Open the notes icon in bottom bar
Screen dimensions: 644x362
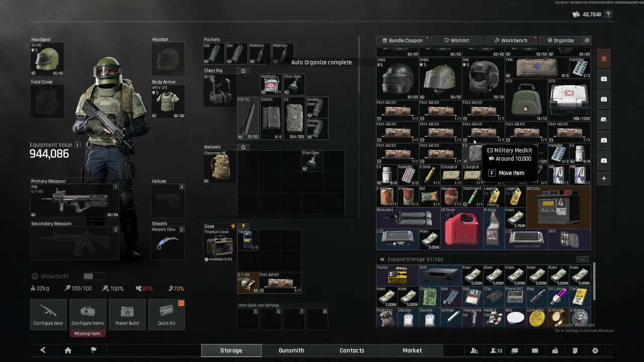coord(575,350)
